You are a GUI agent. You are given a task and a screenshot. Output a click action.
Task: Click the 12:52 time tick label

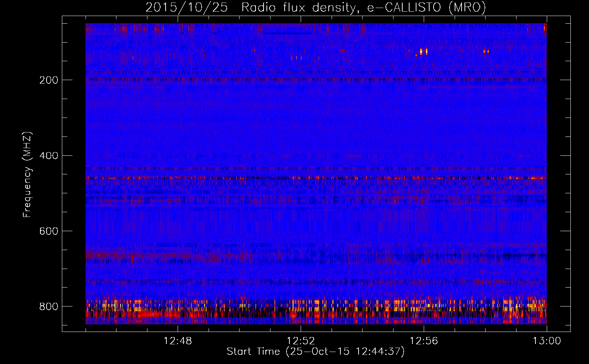[301, 341]
